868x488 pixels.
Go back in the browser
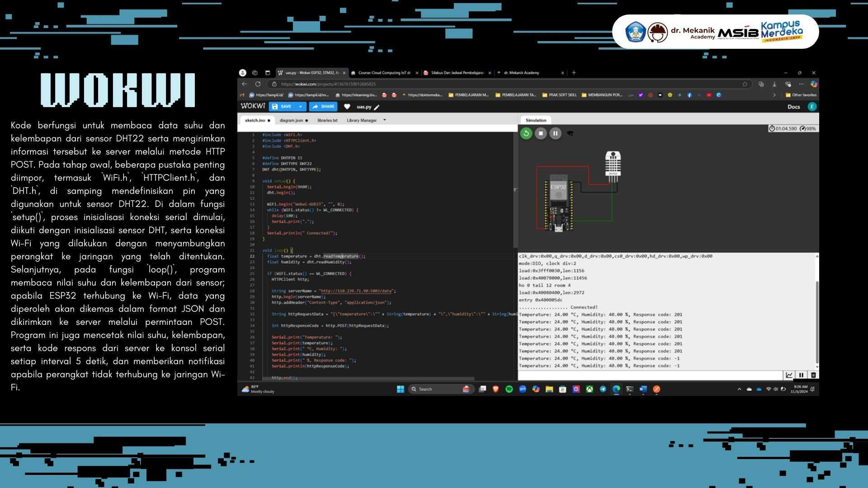[245, 84]
